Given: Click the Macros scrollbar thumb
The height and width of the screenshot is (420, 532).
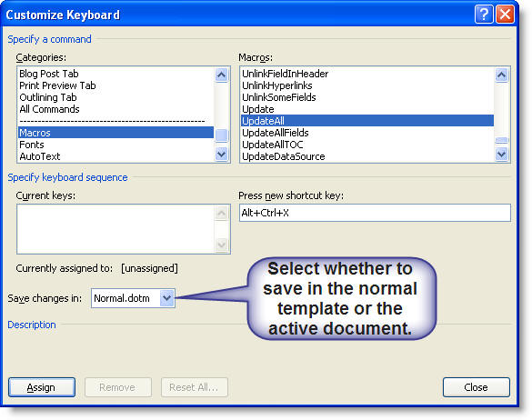Looking at the screenshot, I should (x=501, y=140).
